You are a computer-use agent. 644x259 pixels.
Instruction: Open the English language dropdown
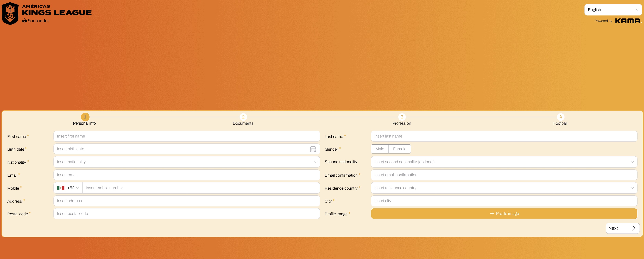point(613,10)
